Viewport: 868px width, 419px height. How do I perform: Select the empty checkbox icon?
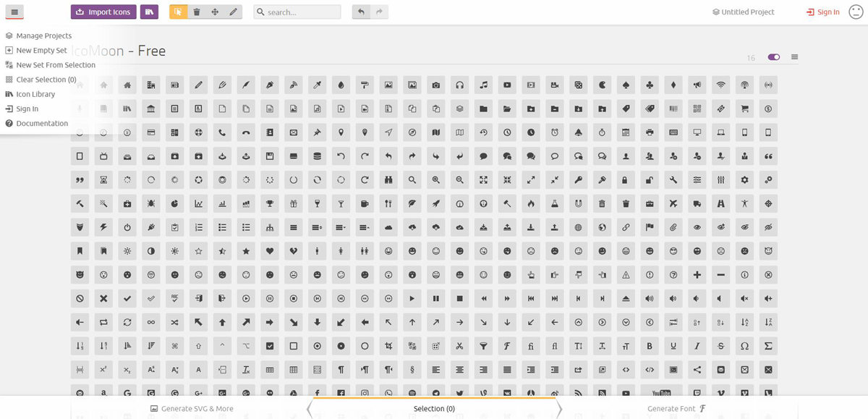point(294,346)
